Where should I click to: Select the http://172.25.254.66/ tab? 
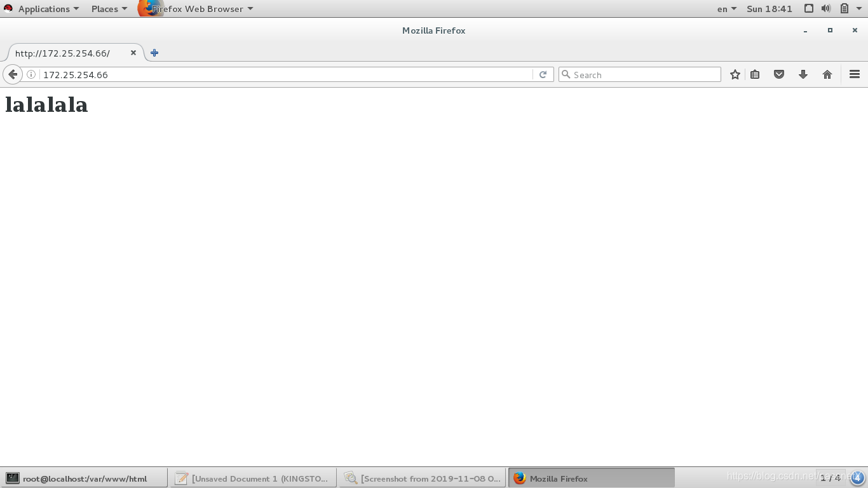point(75,53)
